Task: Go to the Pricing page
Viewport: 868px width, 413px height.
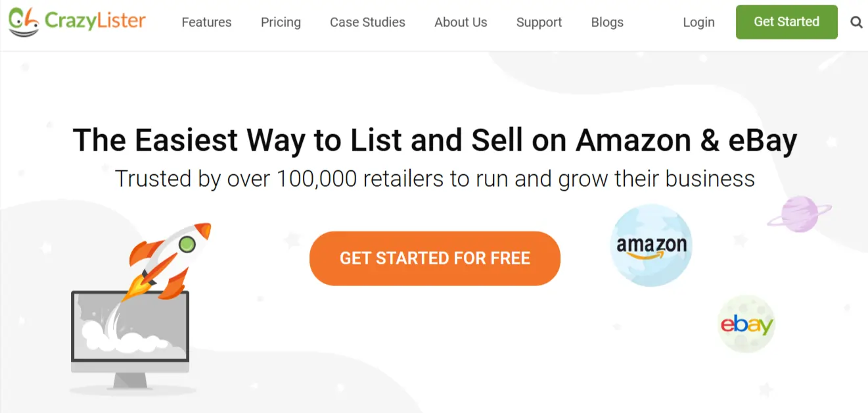Action: click(x=281, y=22)
